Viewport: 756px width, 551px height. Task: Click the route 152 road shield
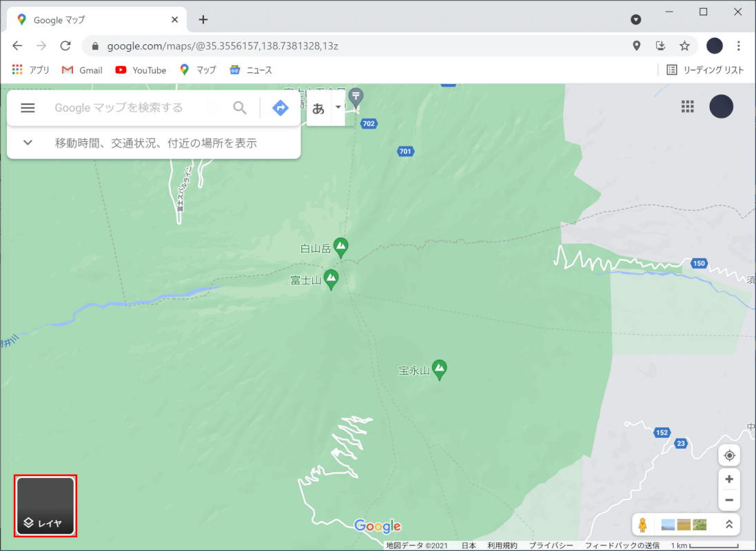tap(662, 433)
